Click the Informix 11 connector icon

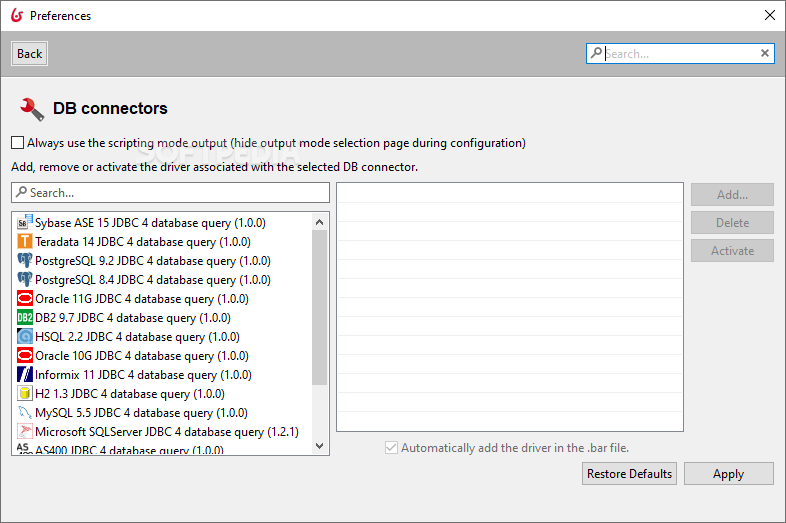(25, 375)
